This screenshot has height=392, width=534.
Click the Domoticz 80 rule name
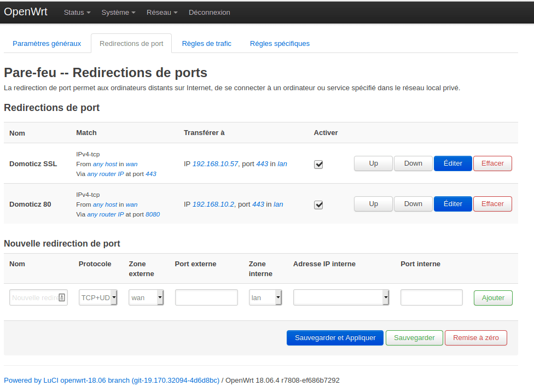click(30, 204)
